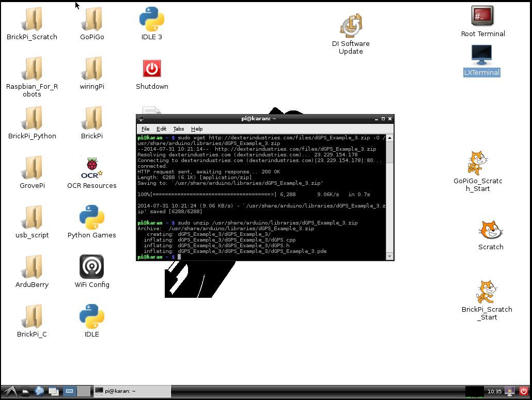The image size is (532, 400).
Task: Click terminal window menu icon in titlebar
Action: pyautogui.click(x=141, y=119)
